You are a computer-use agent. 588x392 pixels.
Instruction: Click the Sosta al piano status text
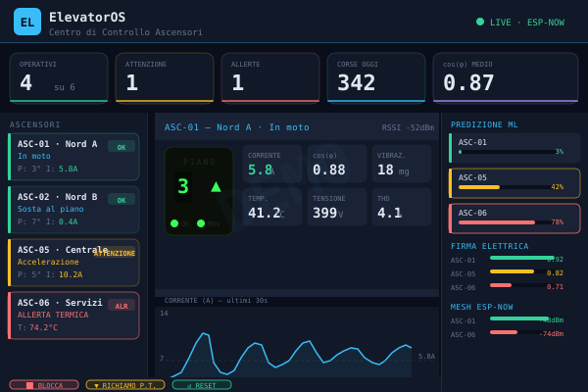[50, 209]
